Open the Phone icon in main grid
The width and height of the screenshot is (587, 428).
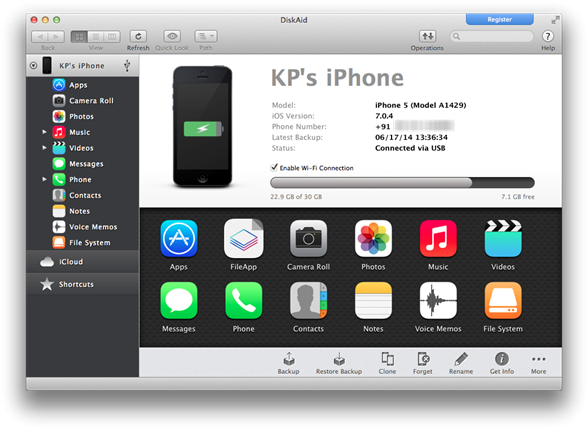pos(243,301)
